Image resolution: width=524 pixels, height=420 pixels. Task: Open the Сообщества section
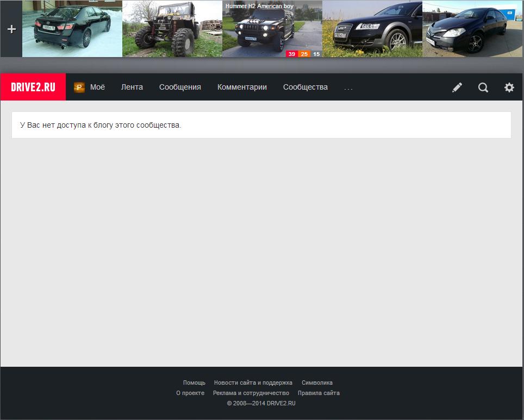coord(305,87)
